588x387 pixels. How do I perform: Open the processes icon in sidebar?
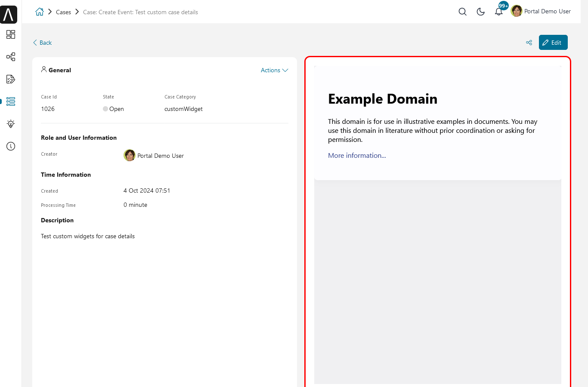click(11, 57)
